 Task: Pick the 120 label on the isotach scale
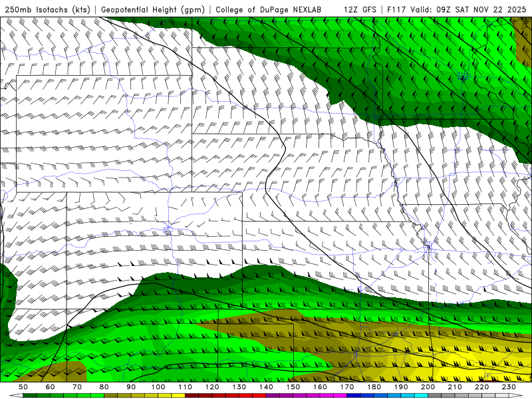click(212, 387)
